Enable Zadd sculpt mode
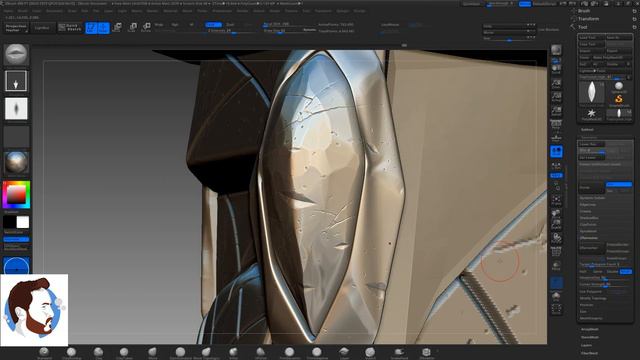 [x=213, y=24]
